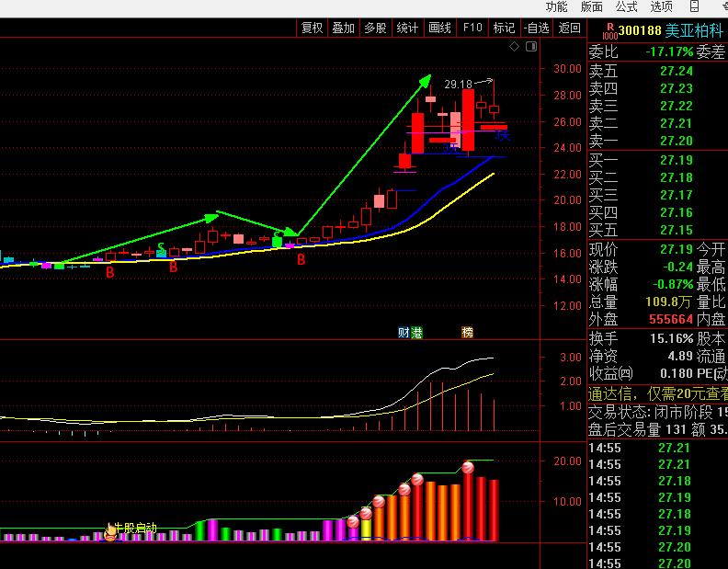Click the diamond icon above the chart

(514, 47)
